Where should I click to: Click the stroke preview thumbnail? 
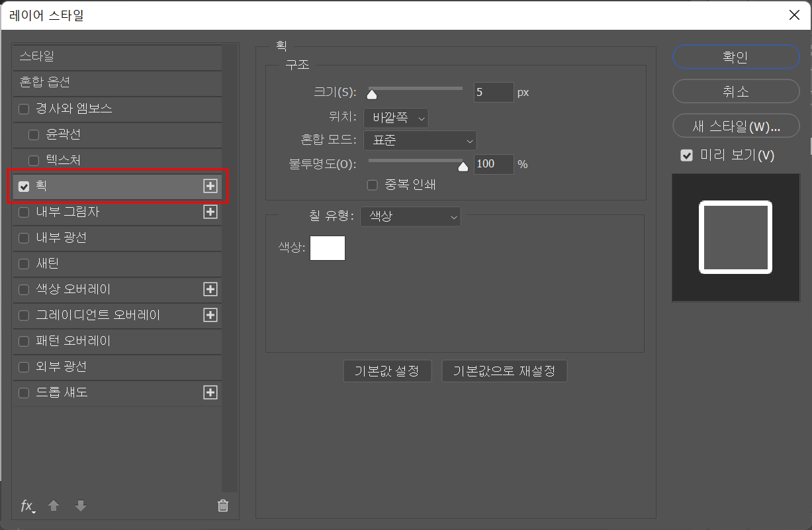click(736, 238)
